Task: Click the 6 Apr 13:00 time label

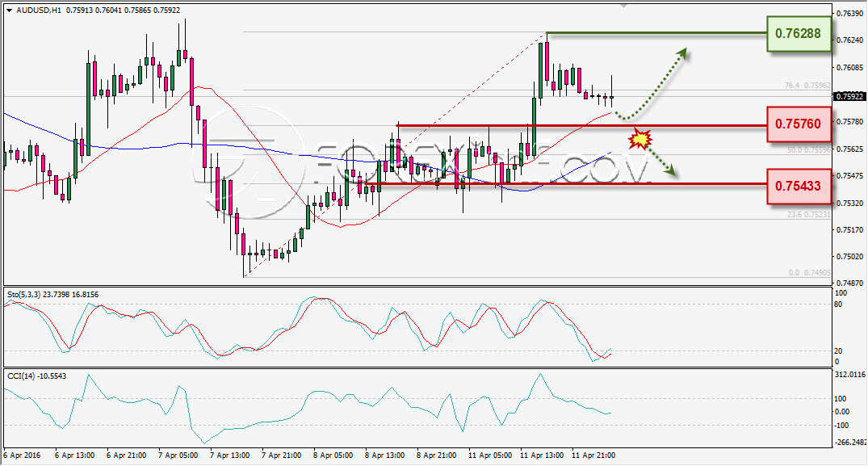Action: tap(75, 456)
